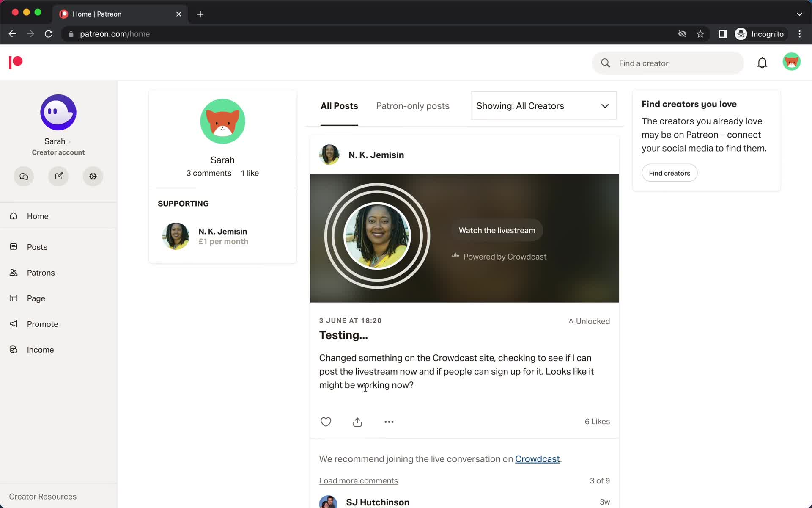Select the All Posts tab
The width and height of the screenshot is (812, 508).
point(339,106)
